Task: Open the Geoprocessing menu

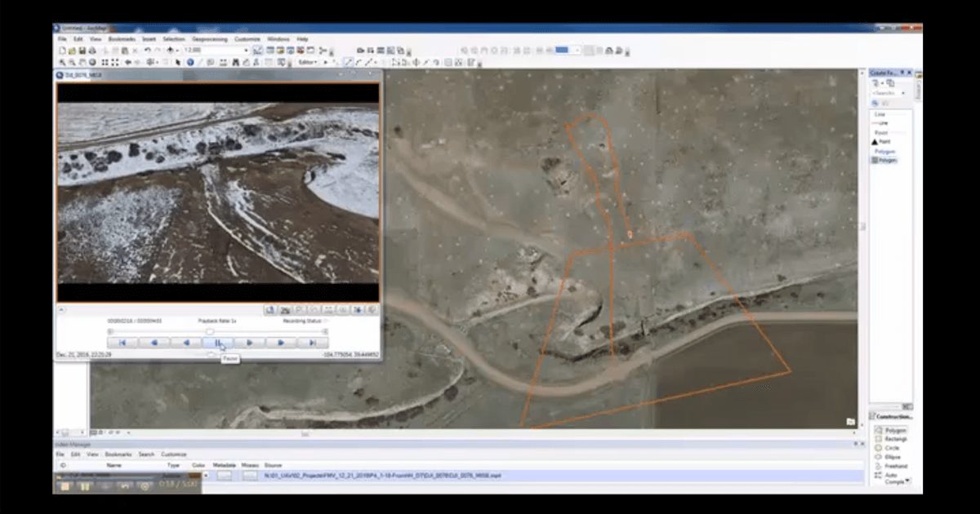Action: click(x=210, y=39)
